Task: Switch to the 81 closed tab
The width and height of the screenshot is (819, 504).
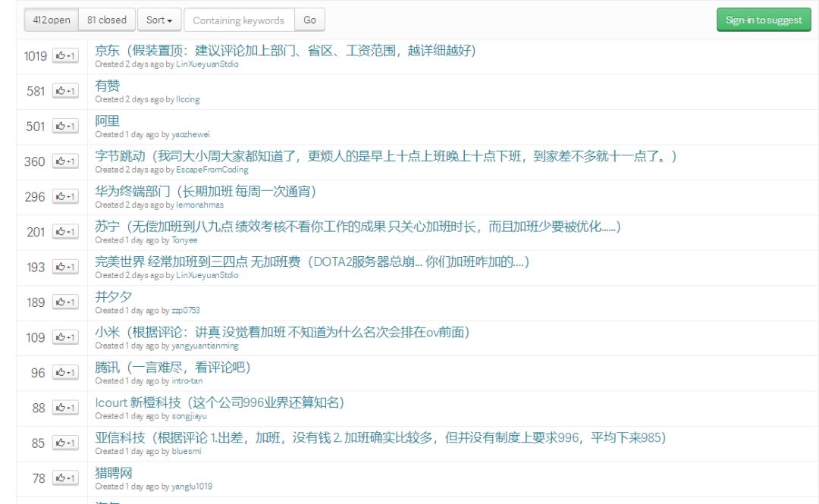Action: point(107,20)
